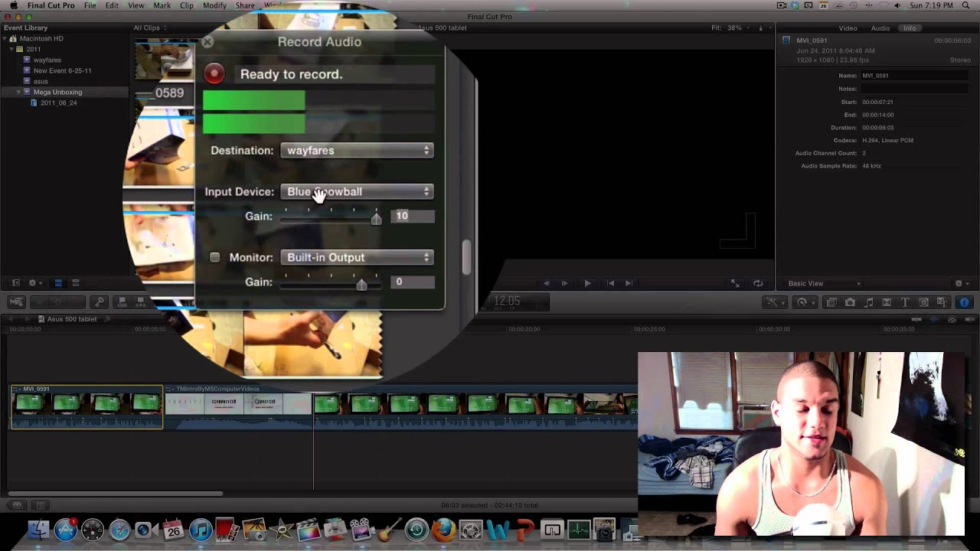Screen dimensions: 980x551
Task: Open the Photos browser camera icon
Action: click(850, 302)
